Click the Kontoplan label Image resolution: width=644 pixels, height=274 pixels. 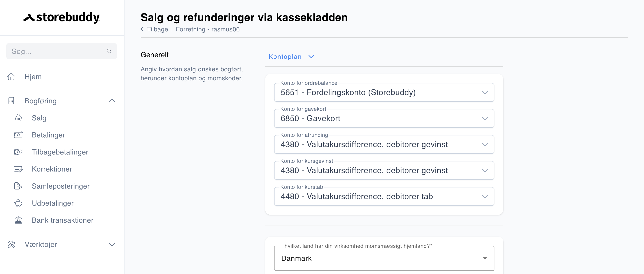285,57
